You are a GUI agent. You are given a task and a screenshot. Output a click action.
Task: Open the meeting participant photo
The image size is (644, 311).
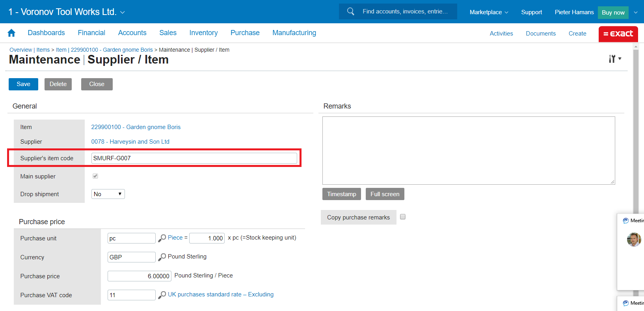tap(634, 240)
